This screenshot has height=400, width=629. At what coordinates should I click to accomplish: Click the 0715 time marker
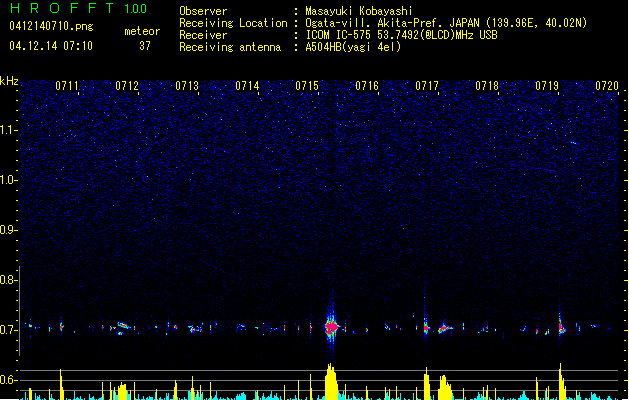(307, 86)
